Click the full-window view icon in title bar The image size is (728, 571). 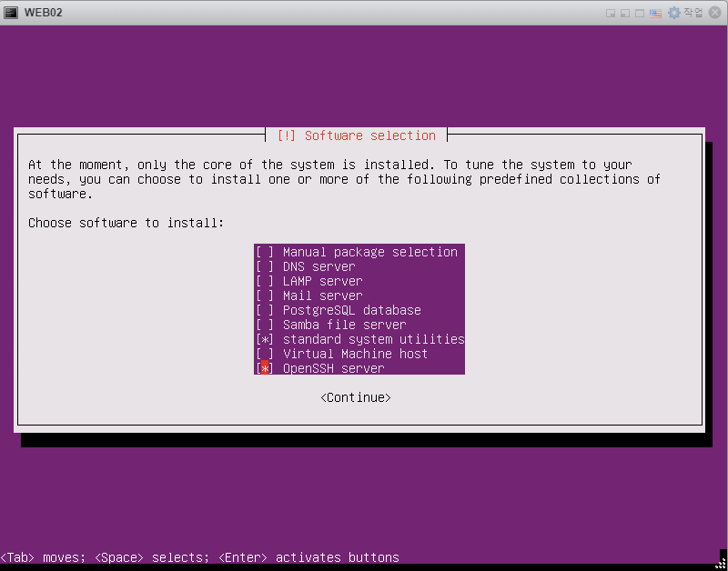click(640, 13)
